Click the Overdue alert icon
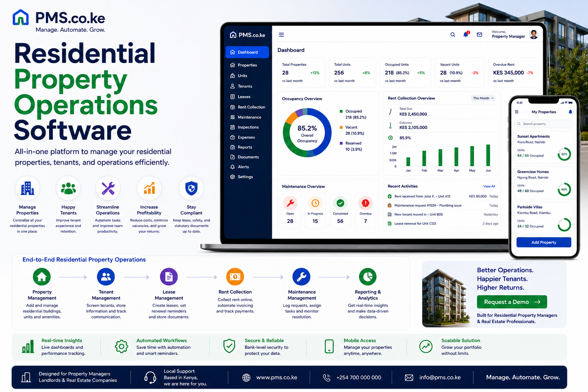 (x=366, y=203)
